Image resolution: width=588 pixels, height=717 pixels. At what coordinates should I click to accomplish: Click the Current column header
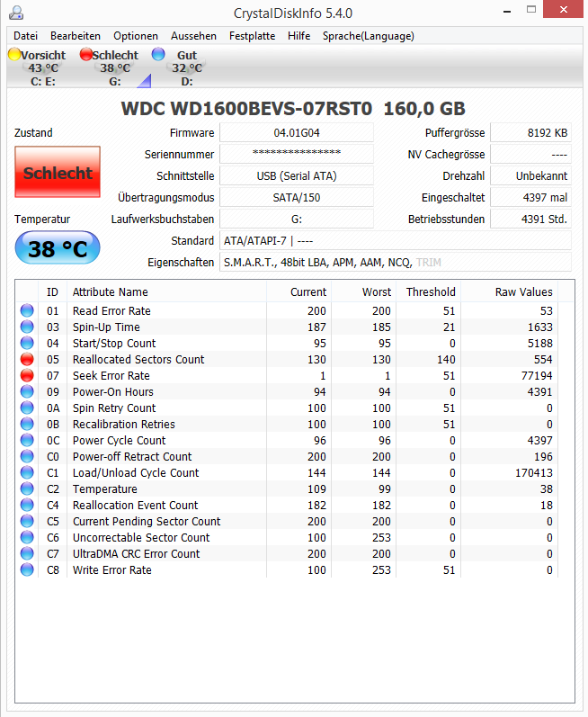(298, 291)
